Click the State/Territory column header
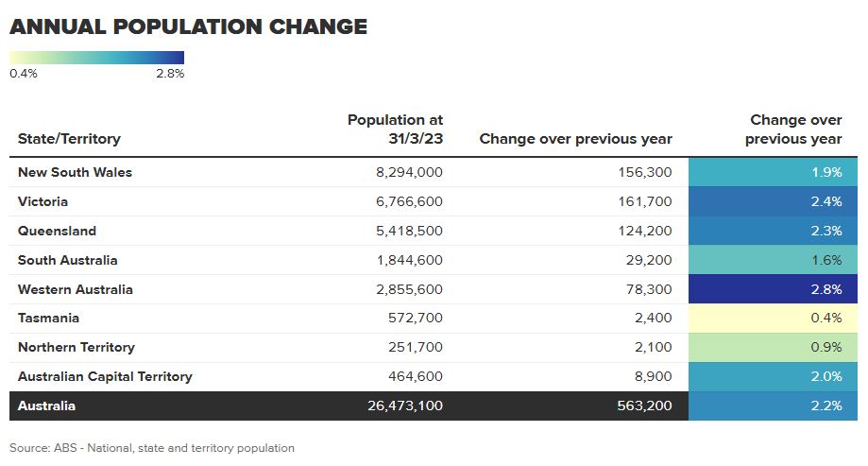 (69, 139)
